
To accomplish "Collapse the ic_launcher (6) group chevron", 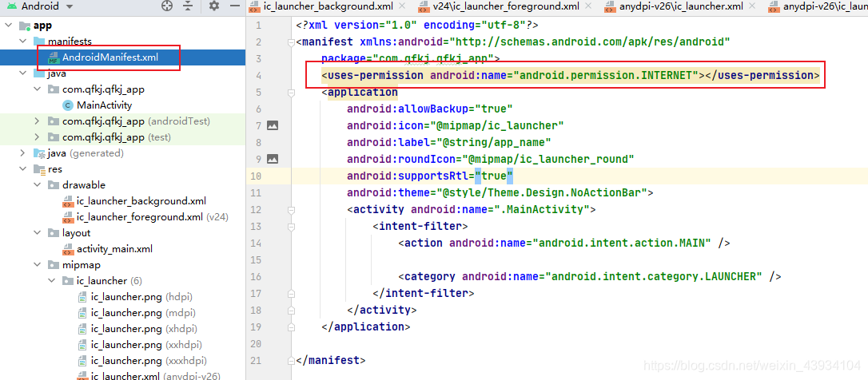I will pos(51,281).
